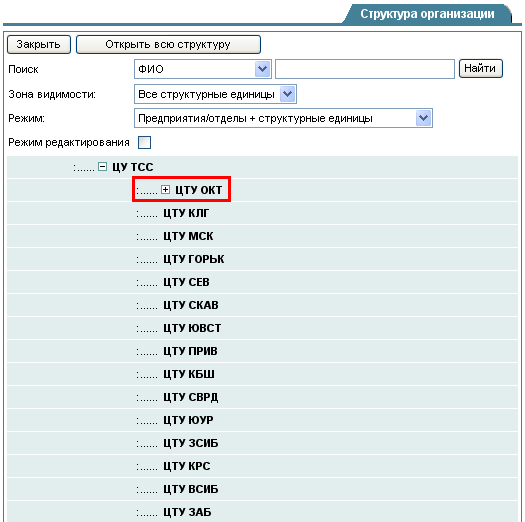Select the ЦТУ ГОРЬК tree item
This screenshot has height=522, width=525.
[194, 259]
